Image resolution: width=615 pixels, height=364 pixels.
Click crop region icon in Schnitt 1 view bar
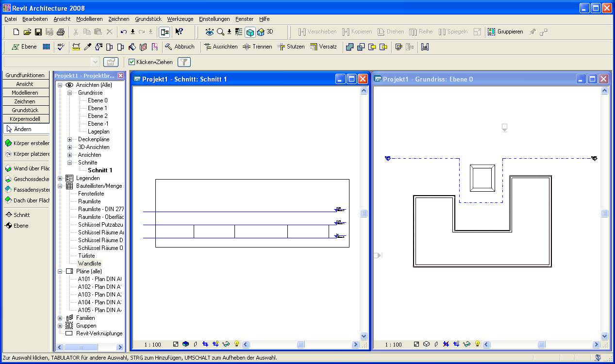point(205,344)
